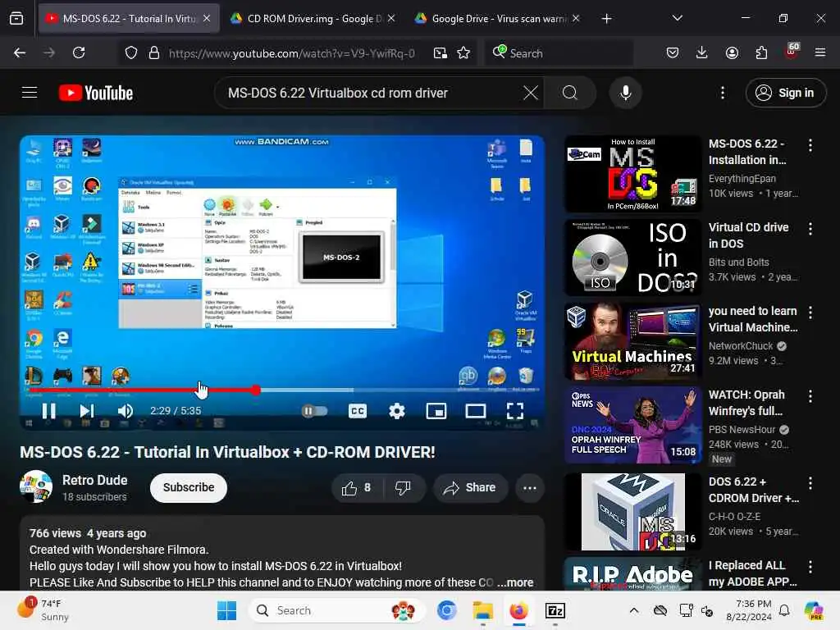Clear the YouTube search box text
This screenshot has height=630, width=840.
pos(531,93)
